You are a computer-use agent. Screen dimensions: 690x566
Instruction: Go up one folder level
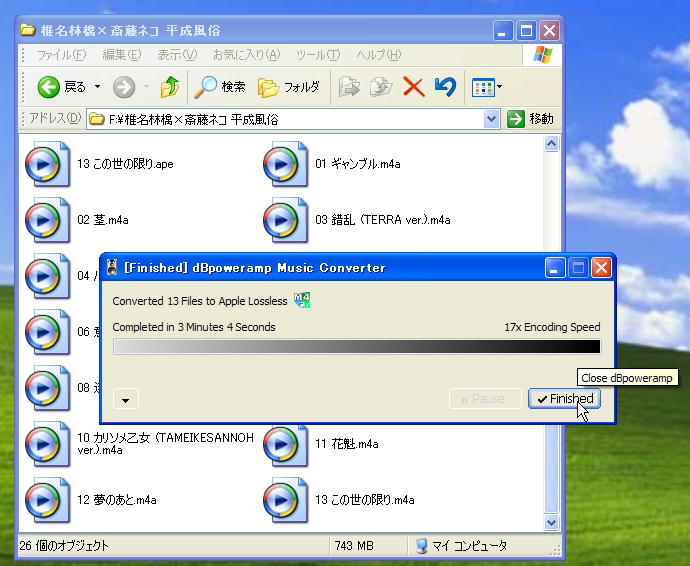(x=169, y=87)
